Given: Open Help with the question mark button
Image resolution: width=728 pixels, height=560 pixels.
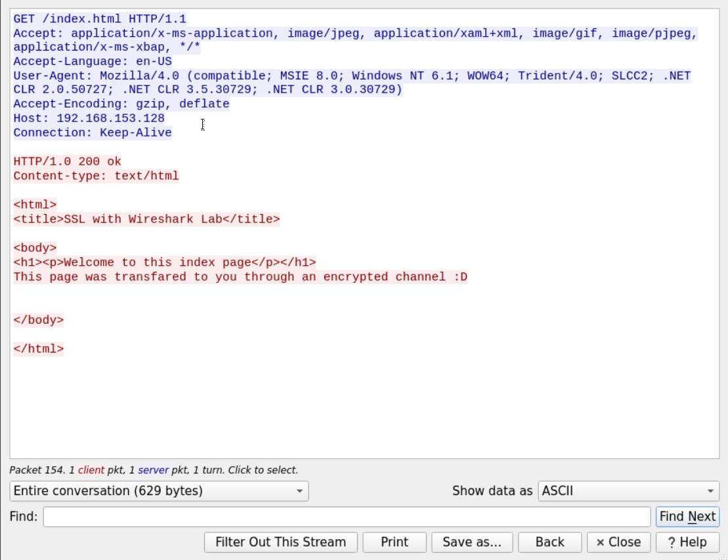Looking at the screenshot, I should (x=687, y=542).
